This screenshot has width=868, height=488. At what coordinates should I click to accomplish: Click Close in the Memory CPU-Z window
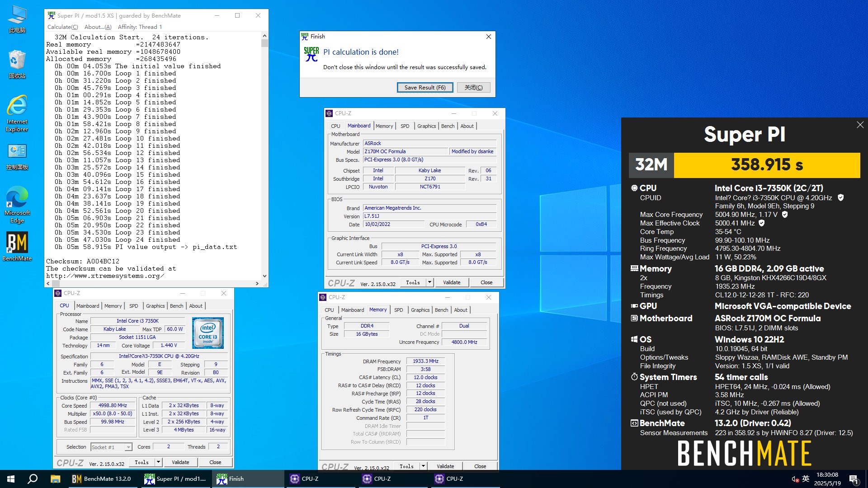[x=480, y=466]
